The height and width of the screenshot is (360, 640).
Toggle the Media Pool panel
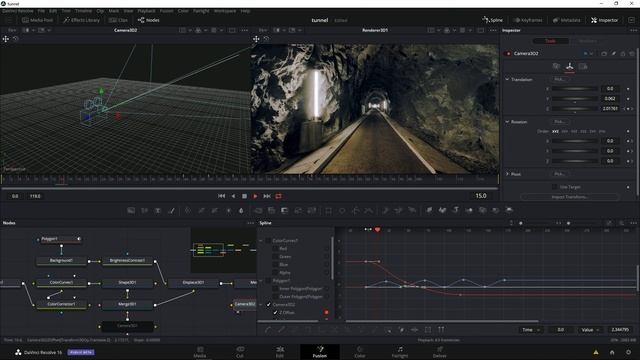coord(38,20)
